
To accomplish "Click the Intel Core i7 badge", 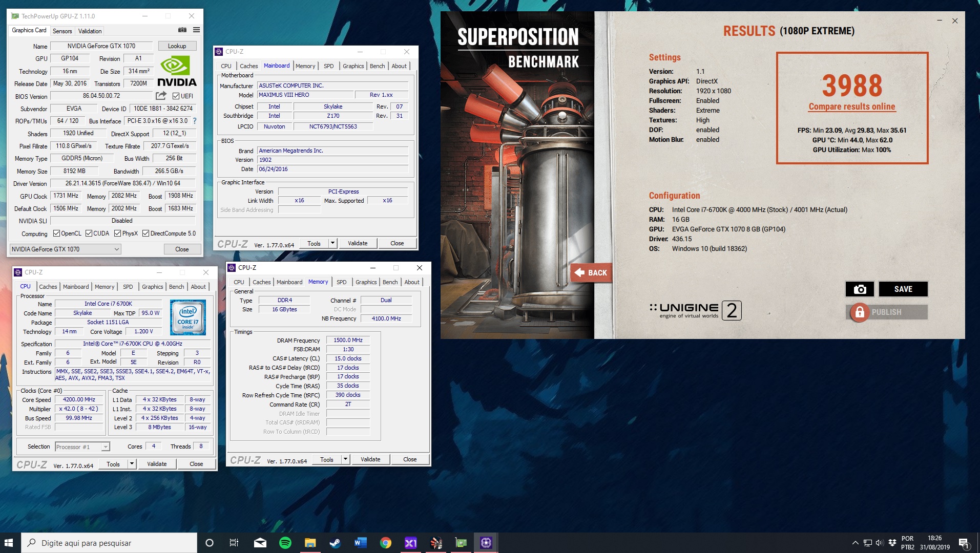I will pos(188,317).
